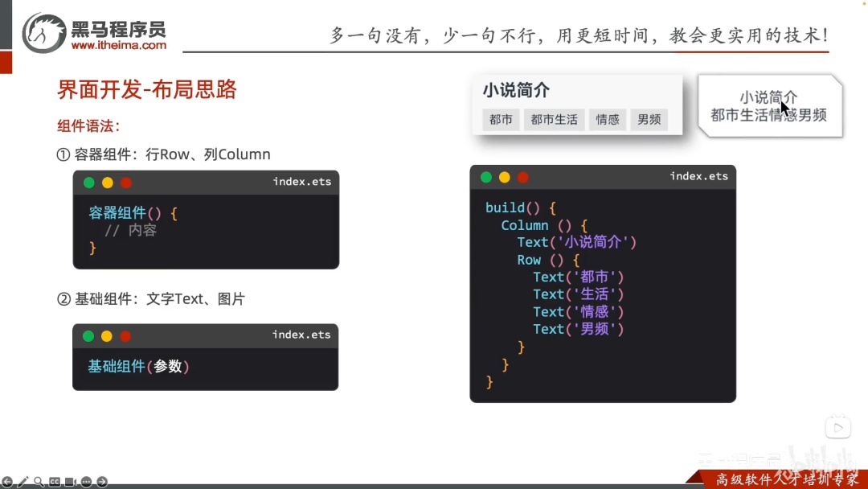Click the 男频 tag
The image size is (868, 489).
[649, 120]
